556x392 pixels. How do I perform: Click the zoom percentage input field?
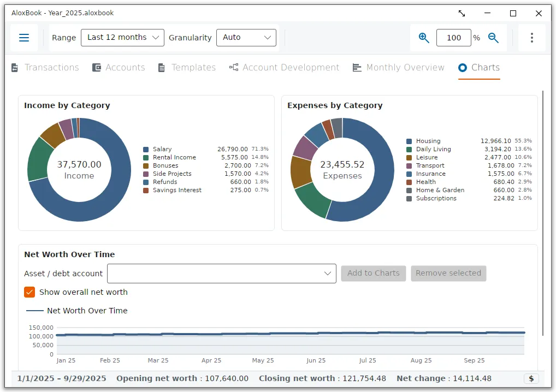click(453, 38)
